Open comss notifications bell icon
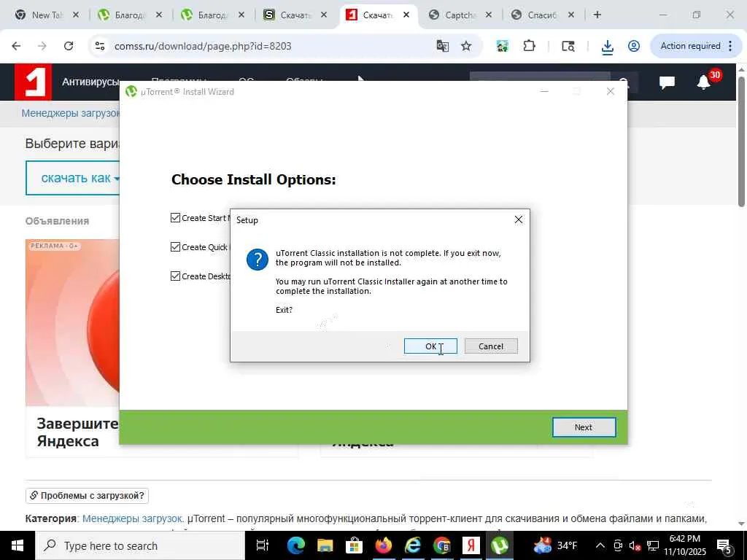Image resolution: width=747 pixels, height=560 pixels. point(704,82)
